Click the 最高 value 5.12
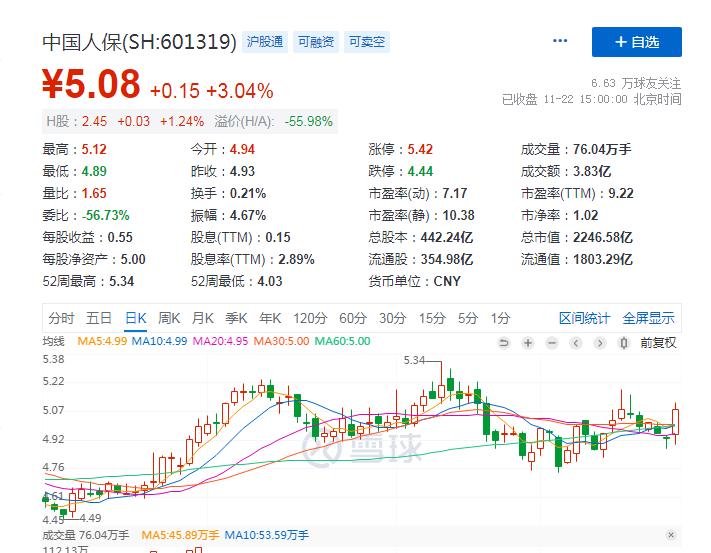The width and height of the screenshot is (711, 553). 94,149
